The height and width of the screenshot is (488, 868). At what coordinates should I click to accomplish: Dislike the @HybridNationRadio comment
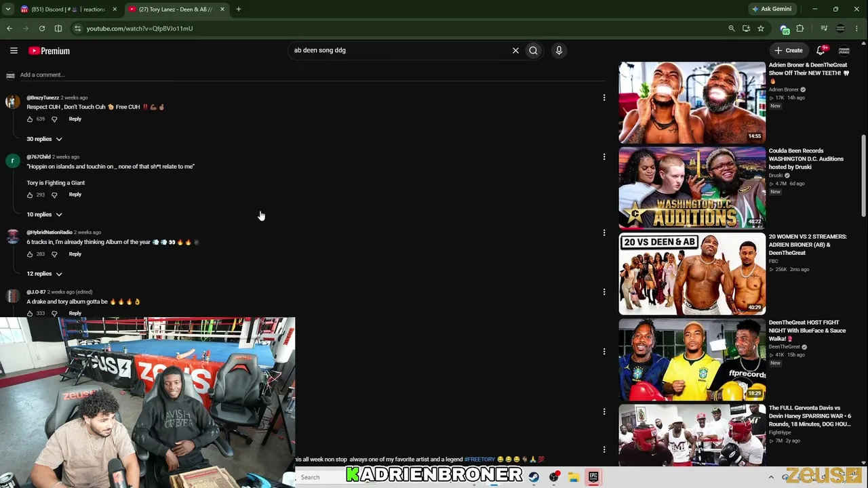point(54,254)
